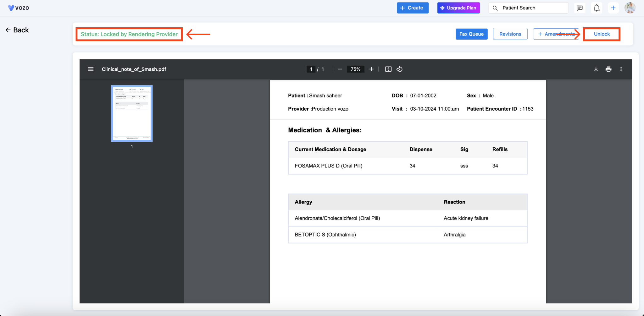The height and width of the screenshot is (316, 644).
Task: Open the Create menu button
Action: click(x=413, y=8)
